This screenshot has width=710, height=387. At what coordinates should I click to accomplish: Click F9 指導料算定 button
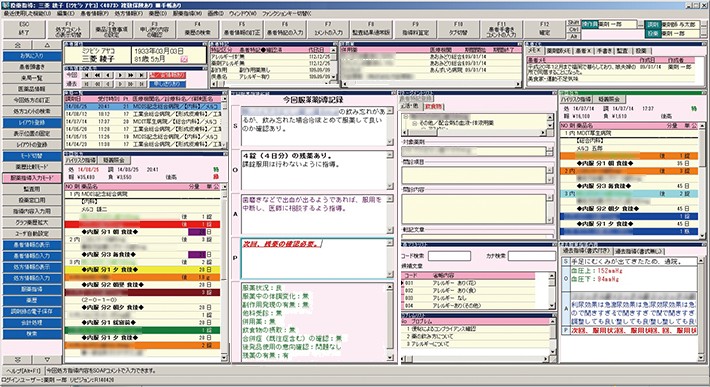(x=415, y=29)
